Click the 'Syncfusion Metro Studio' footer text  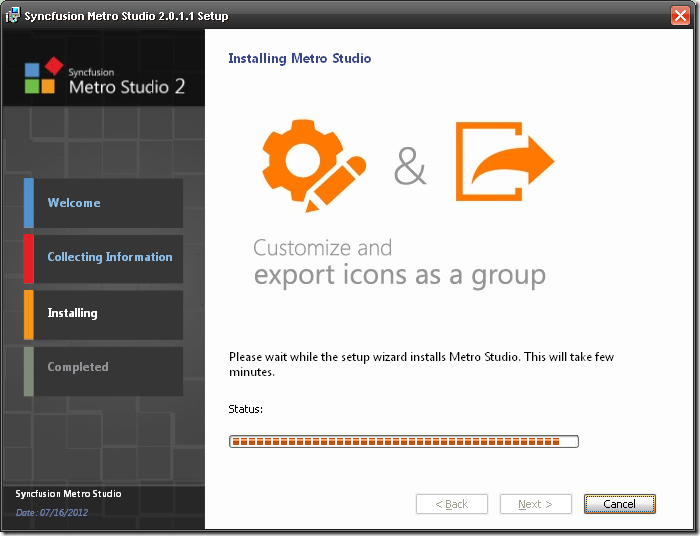(68, 494)
